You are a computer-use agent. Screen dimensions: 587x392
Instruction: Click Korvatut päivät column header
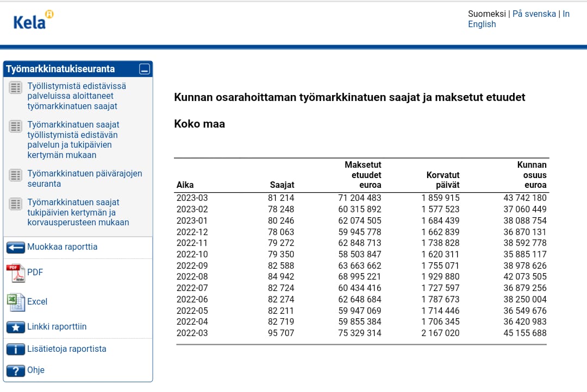pyautogui.click(x=443, y=180)
